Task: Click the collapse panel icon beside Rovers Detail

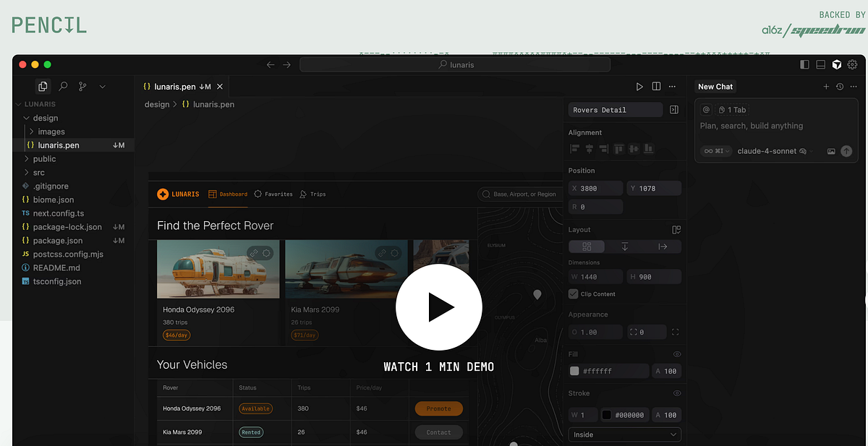Action: [x=676, y=109]
